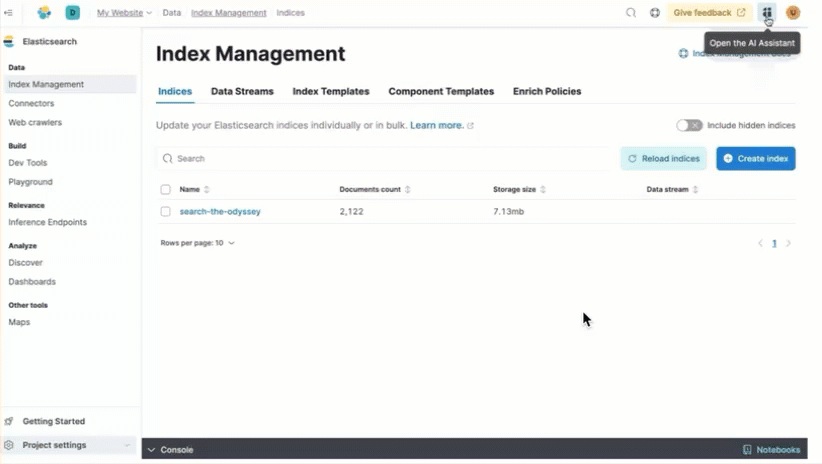Switch to the Data Streams tab
This screenshot has height=464, width=822.
coord(242,91)
